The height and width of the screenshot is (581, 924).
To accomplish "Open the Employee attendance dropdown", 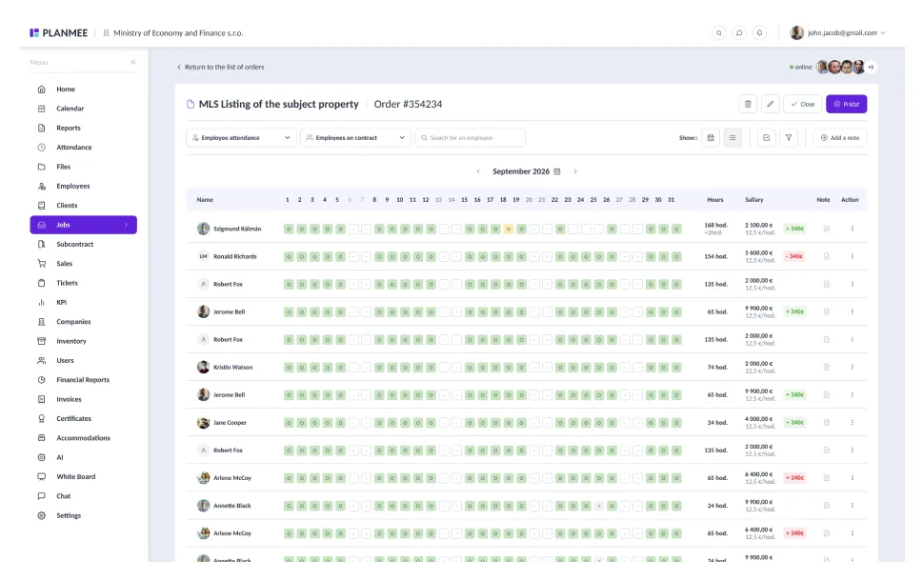I will coord(240,138).
